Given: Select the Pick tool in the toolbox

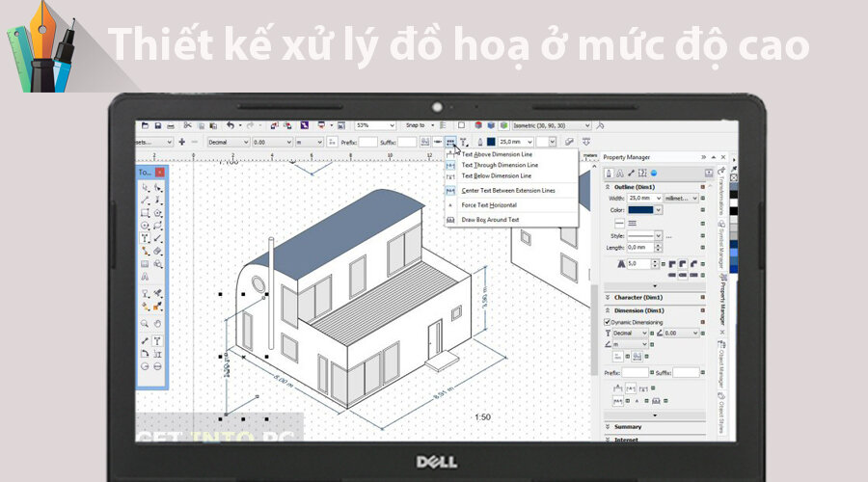Looking at the screenshot, I should pos(145,187).
